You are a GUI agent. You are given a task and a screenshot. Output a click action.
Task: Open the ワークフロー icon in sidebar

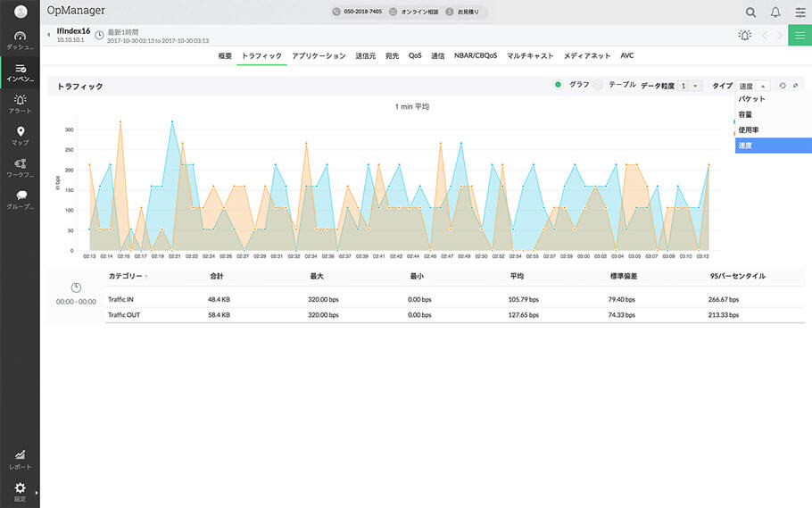[20, 165]
